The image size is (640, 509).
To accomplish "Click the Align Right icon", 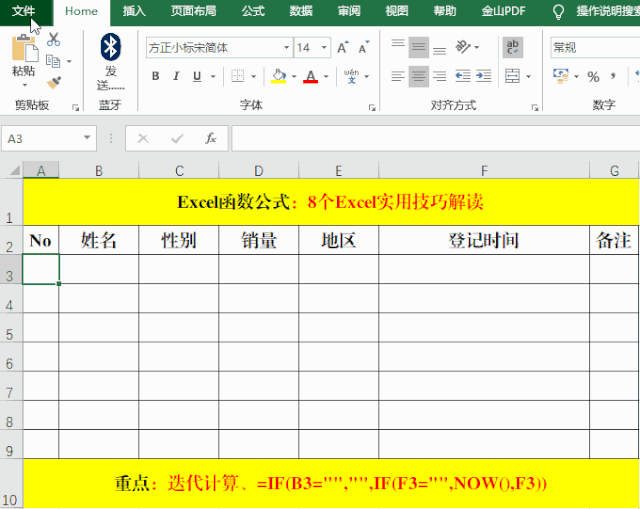I will click(439, 76).
